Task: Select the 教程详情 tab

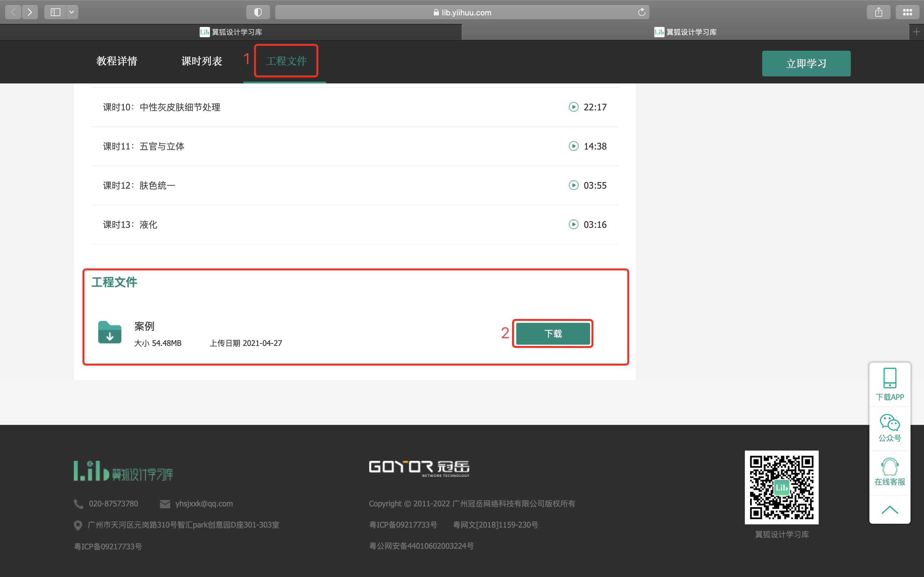Action: [117, 61]
